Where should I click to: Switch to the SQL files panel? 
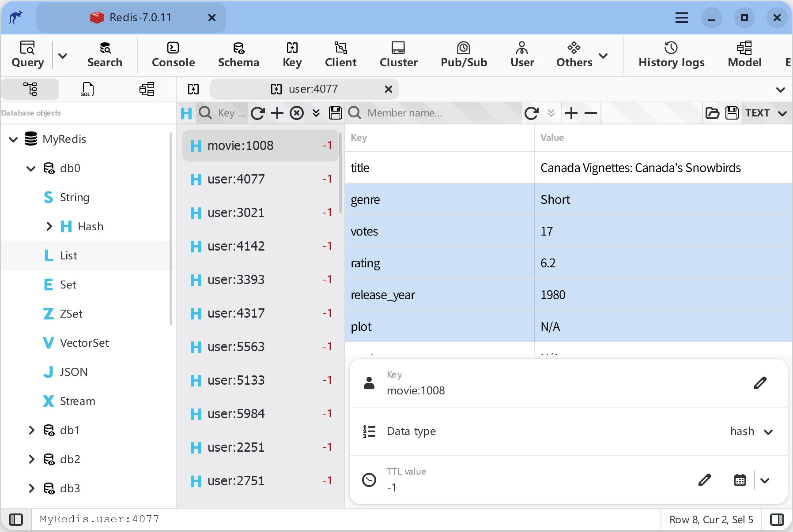(x=87, y=89)
